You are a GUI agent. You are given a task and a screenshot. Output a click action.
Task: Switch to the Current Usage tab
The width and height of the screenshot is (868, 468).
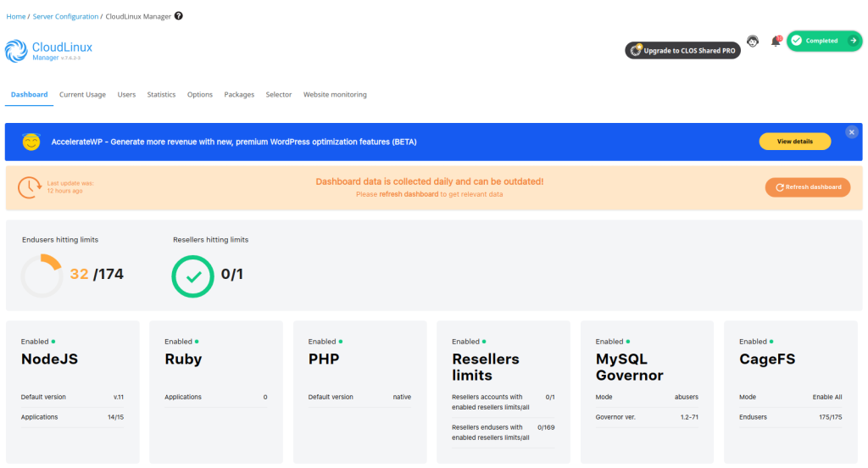[x=82, y=95]
